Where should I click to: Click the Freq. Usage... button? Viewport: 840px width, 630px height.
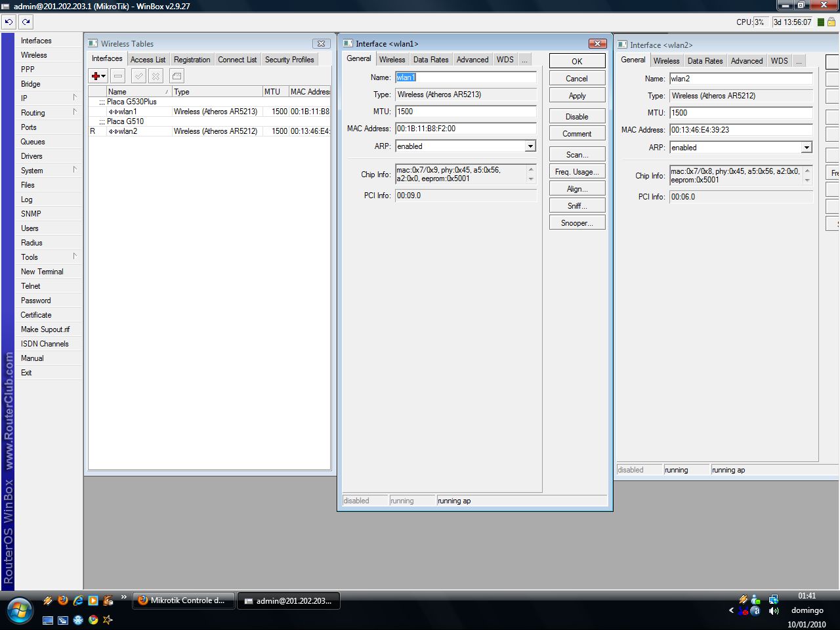(x=577, y=172)
